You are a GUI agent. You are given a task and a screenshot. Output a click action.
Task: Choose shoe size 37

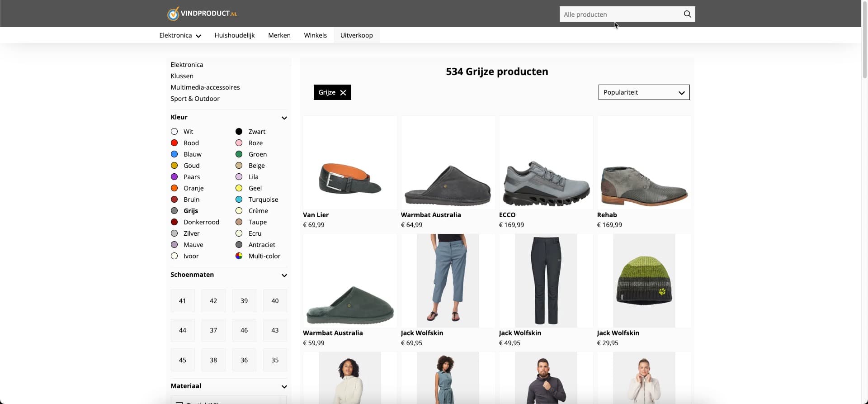[x=213, y=330]
